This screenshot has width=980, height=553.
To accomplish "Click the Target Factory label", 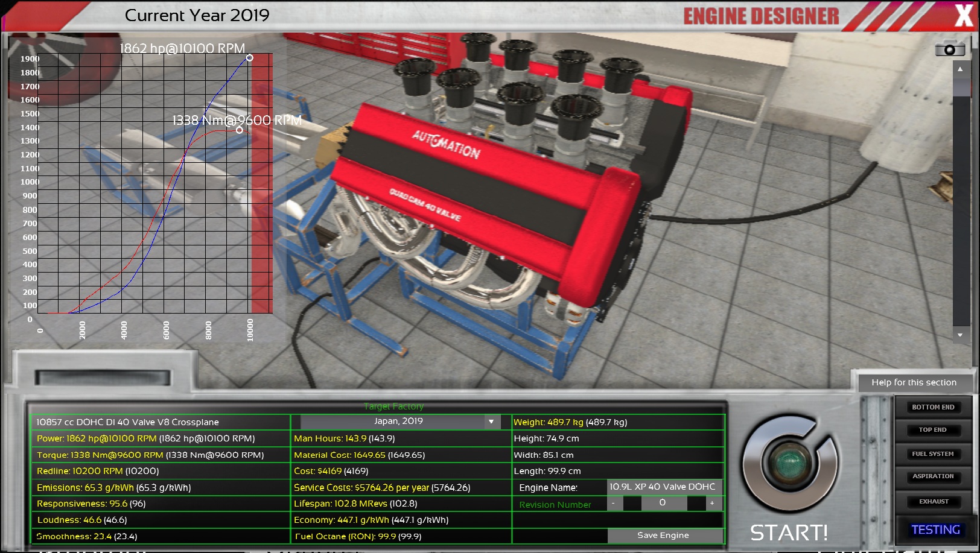I will [x=393, y=406].
